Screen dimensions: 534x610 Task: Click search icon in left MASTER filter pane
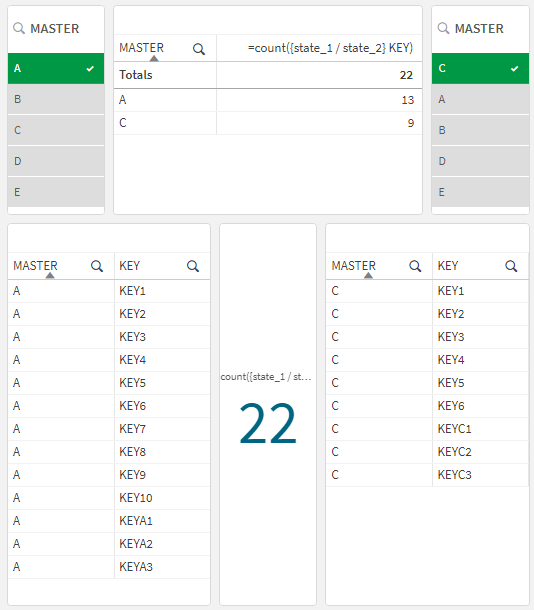pos(19,28)
